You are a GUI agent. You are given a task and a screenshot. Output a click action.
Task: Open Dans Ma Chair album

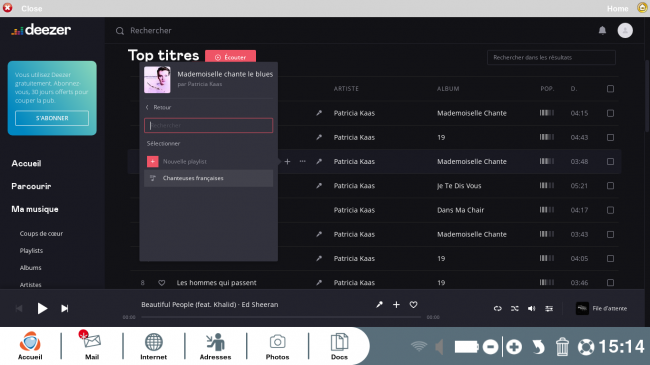click(461, 210)
